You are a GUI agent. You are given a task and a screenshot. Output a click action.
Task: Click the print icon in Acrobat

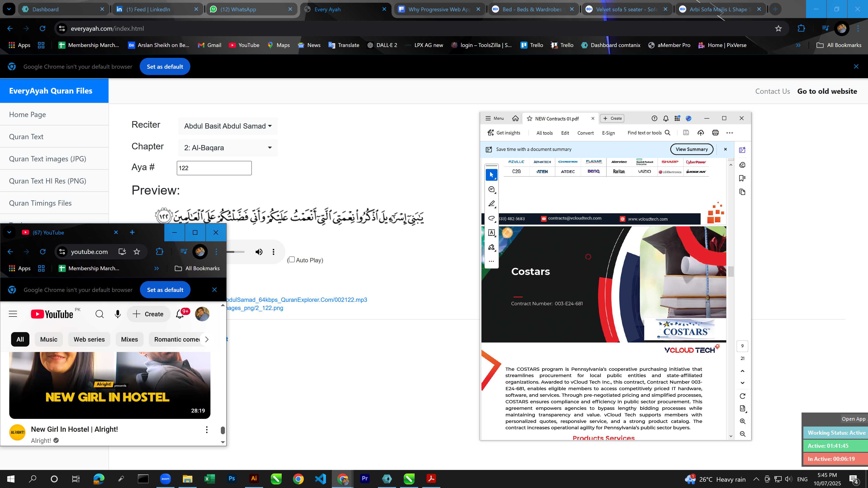pos(715,133)
